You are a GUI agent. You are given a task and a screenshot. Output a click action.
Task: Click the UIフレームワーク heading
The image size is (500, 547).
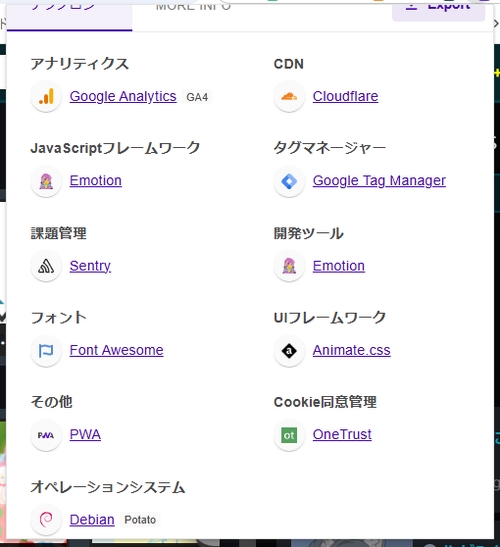329,318
